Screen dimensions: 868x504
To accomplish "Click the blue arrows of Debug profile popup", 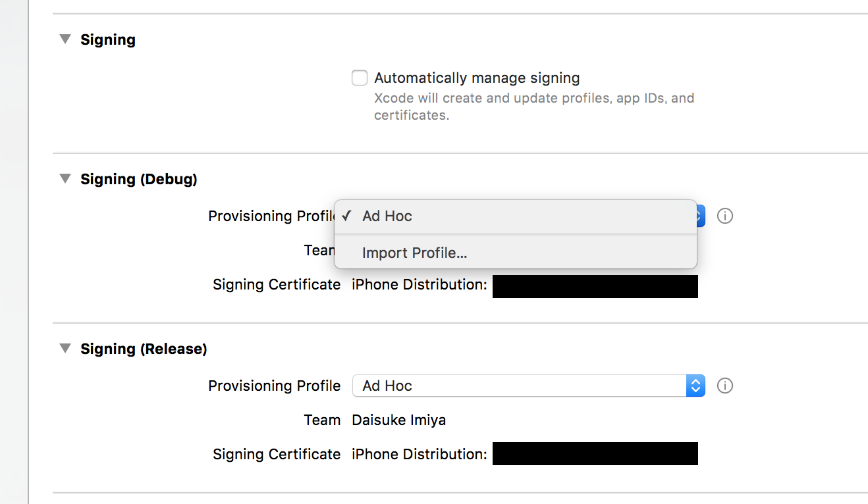I will point(701,216).
